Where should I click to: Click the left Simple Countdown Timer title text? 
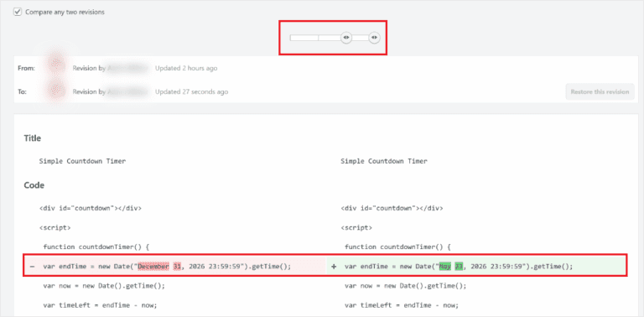point(82,161)
